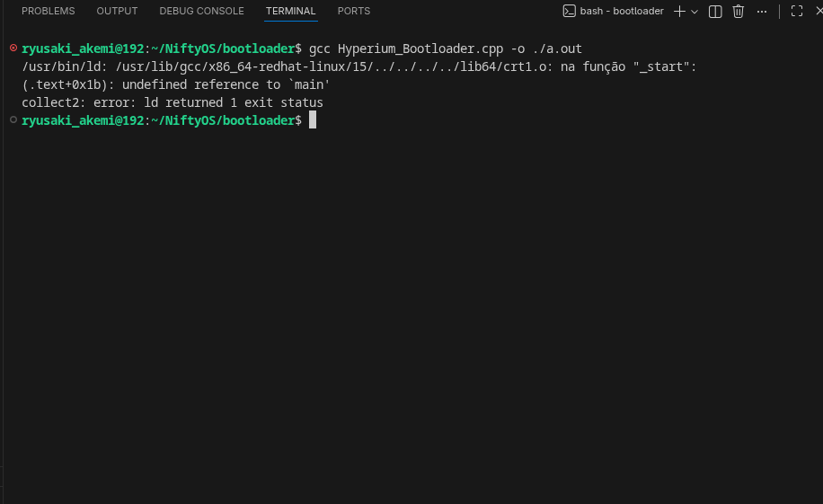Click the red command error decoration

(x=13, y=49)
